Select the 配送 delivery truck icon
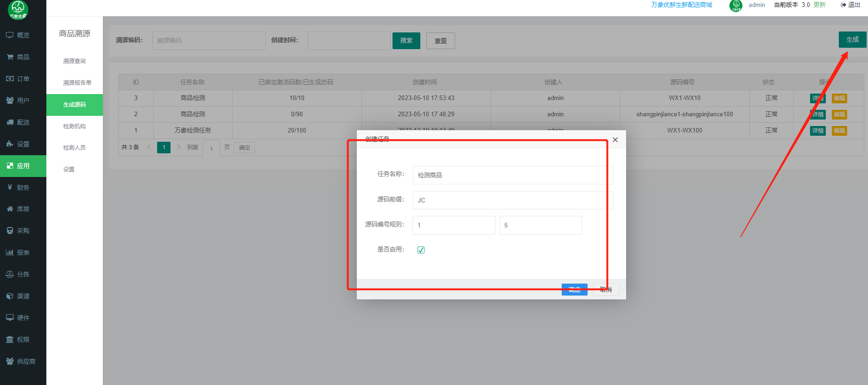Screen dimensions: 868x385 click(10, 122)
